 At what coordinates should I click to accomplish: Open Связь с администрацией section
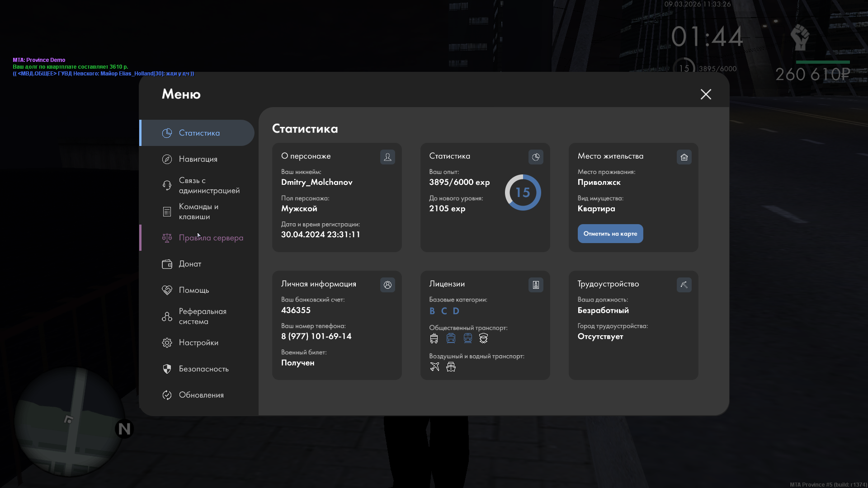pos(208,185)
